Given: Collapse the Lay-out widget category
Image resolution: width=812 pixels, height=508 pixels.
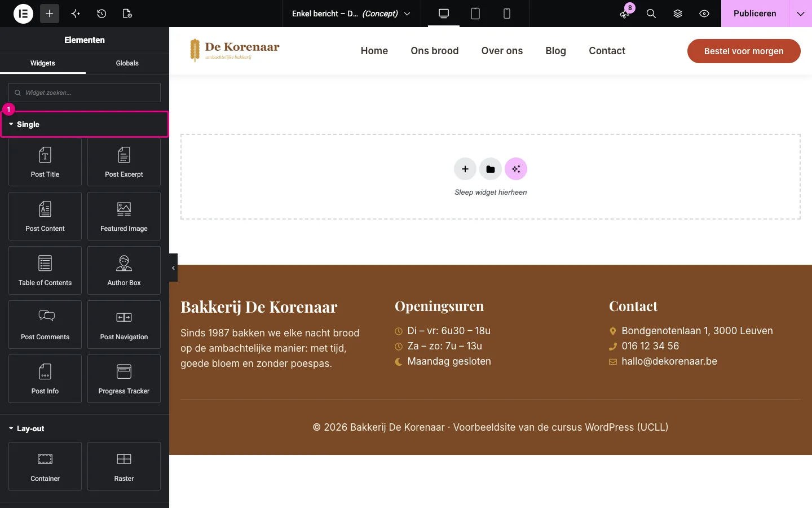Looking at the screenshot, I should (85, 428).
